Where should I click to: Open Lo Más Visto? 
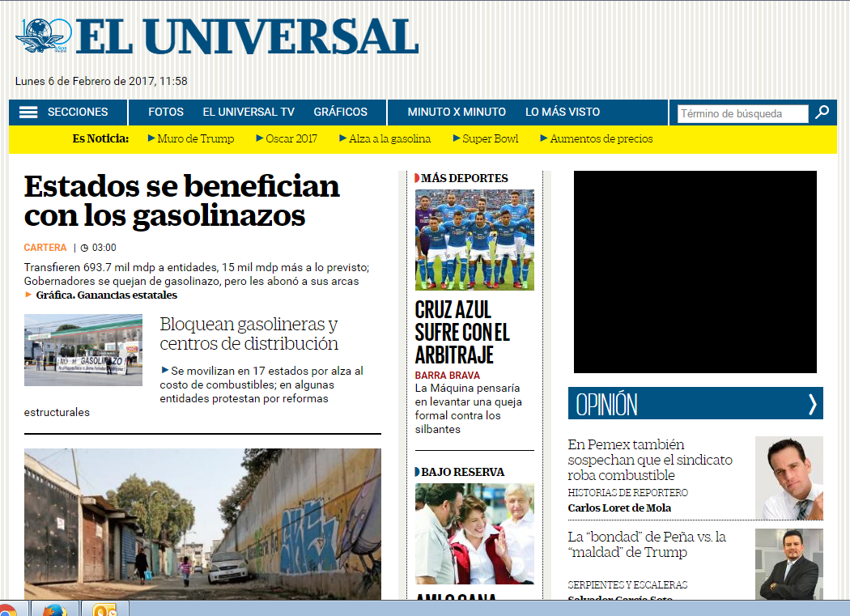562,112
